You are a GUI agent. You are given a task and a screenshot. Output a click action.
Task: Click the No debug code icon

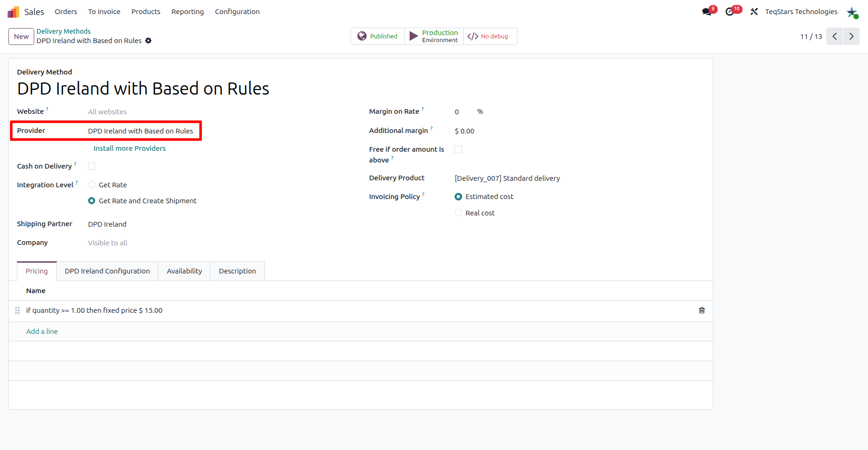tap(473, 36)
